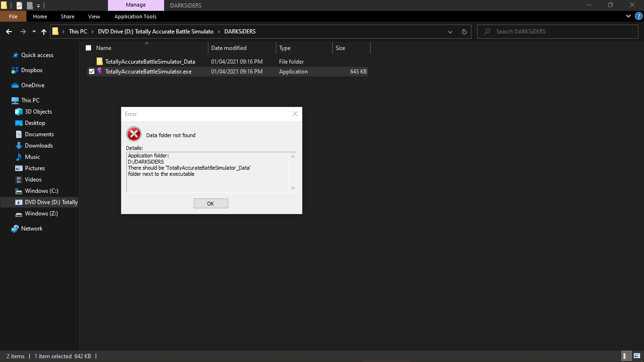Open the Share ribbon tab
The height and width of the screenshot is (362, 644).
[67, 16]
